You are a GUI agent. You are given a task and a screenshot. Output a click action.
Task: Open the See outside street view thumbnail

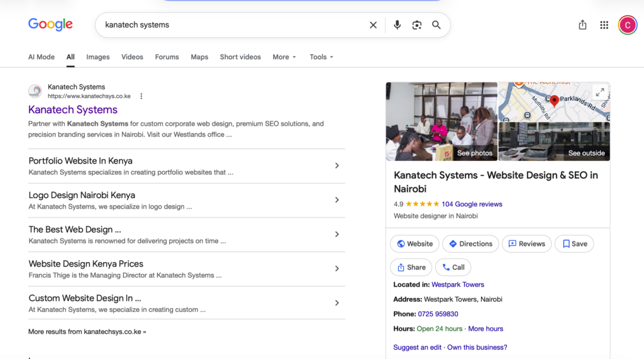click(x=554, y=141)
